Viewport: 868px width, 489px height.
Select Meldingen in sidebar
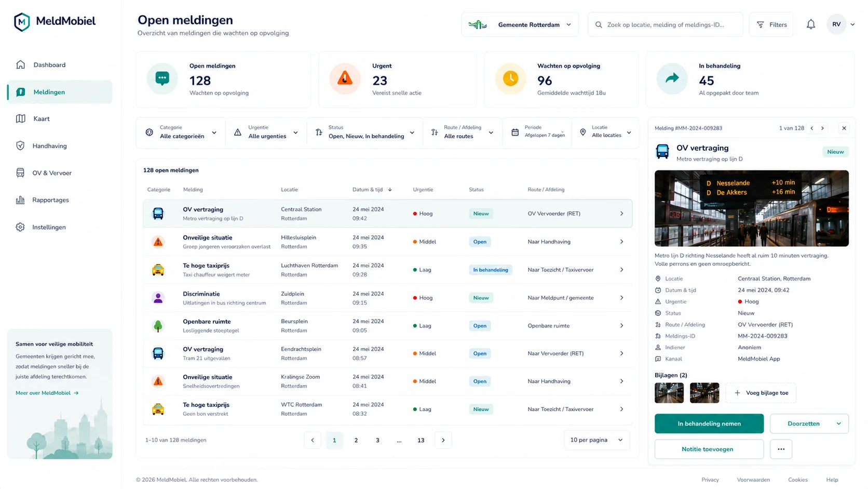(60, 92)
